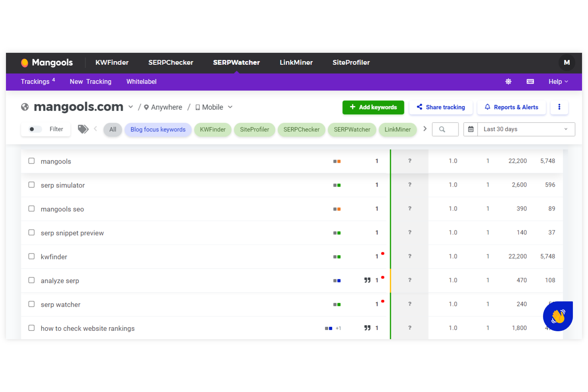
Task: Open the settings gear in the purple bar
Action: coord(509,81)
